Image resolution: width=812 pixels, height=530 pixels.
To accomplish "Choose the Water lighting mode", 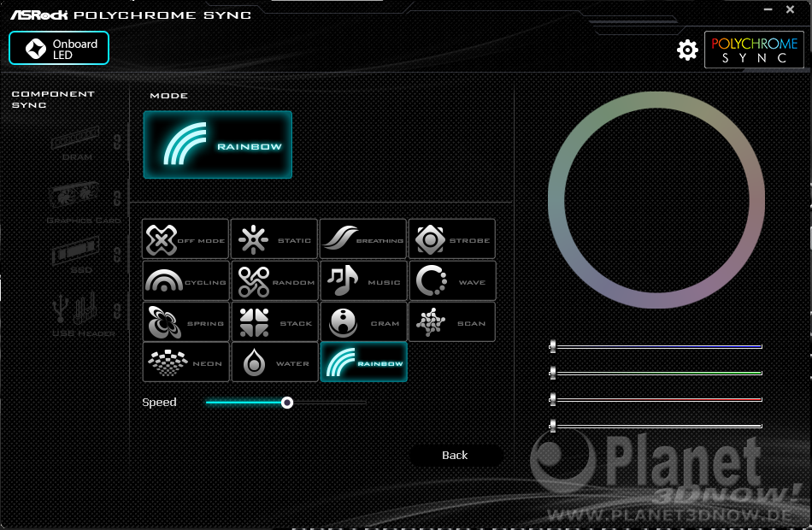I will [x=275, y=362].
